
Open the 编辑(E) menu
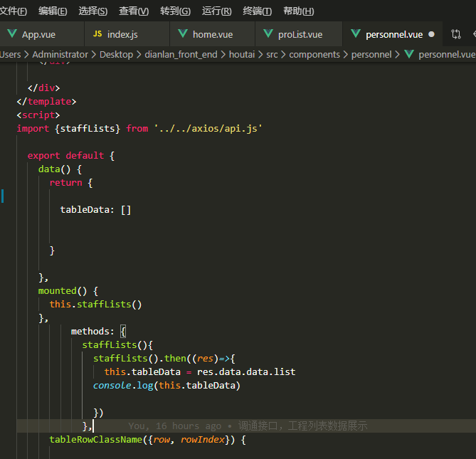click(53, 11)
